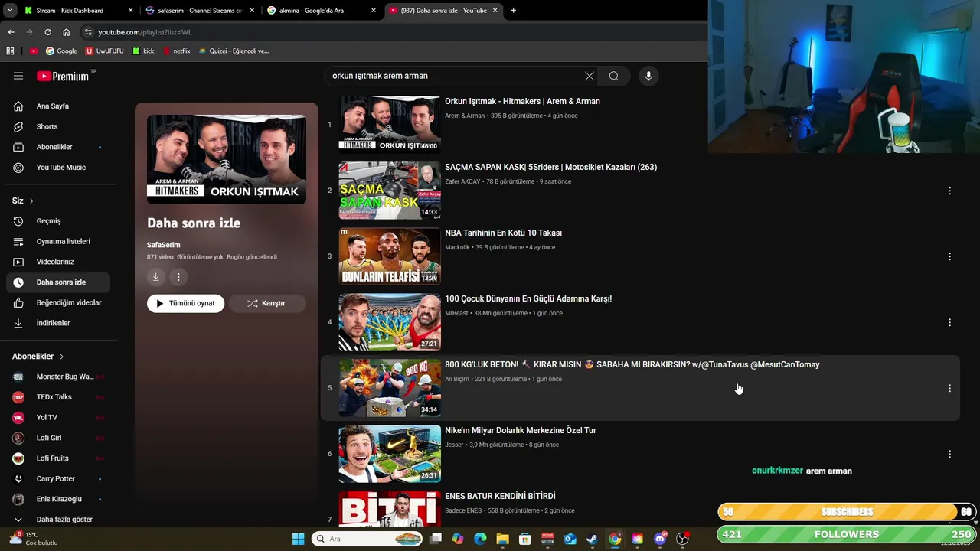View site information icon in address bar
Image resolution: width=980 pixels, height=551 pixels.
click(x=89, y=32)
